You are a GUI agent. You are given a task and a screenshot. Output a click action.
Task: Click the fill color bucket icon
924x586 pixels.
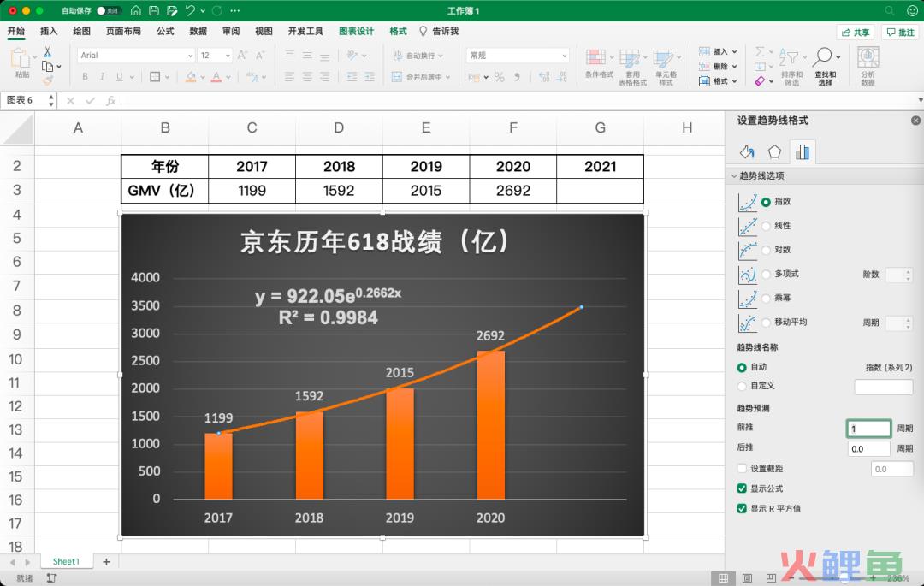coord(191,76)
